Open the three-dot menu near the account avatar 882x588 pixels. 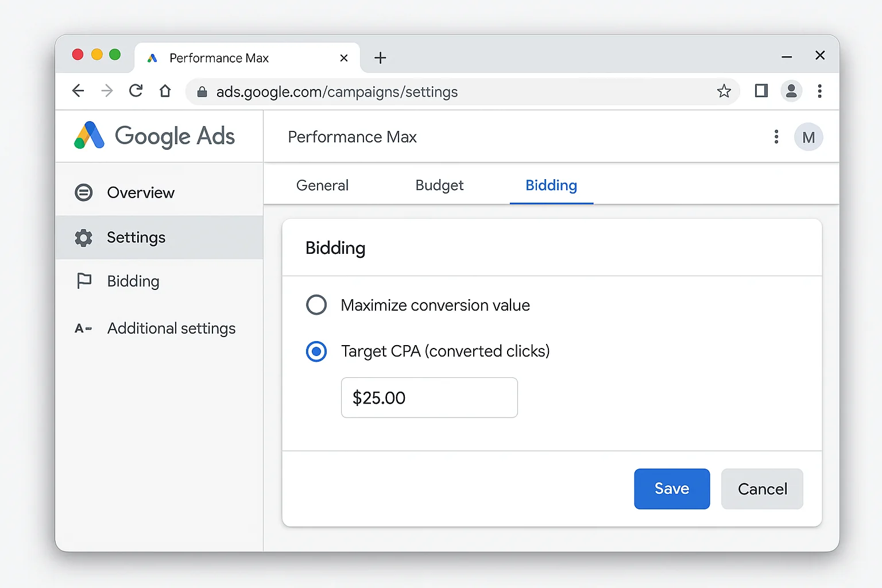[x=776, y=137]
